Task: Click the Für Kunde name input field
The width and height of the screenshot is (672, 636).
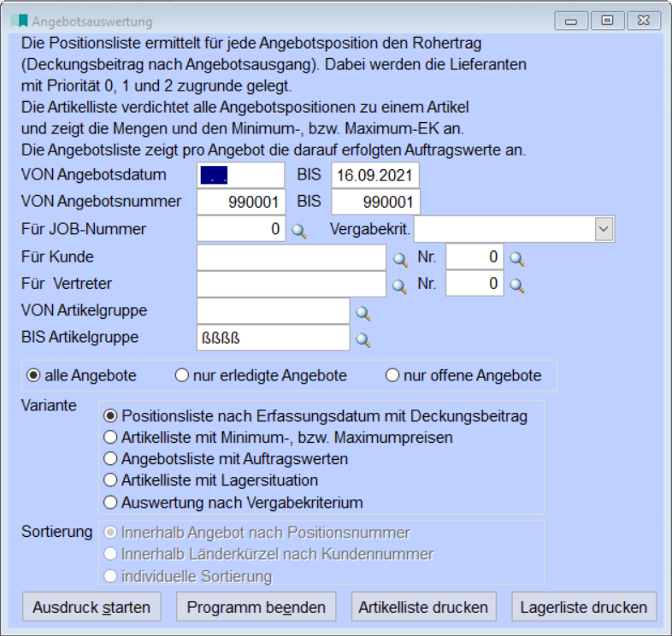Action: pyautogui.click(x=292, y=257)
